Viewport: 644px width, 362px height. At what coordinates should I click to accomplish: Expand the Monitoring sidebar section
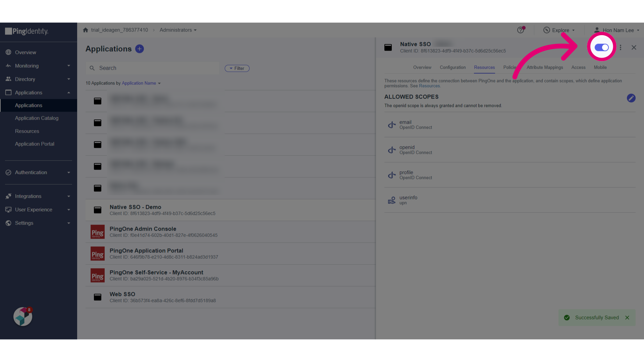[x=39, y=66]
